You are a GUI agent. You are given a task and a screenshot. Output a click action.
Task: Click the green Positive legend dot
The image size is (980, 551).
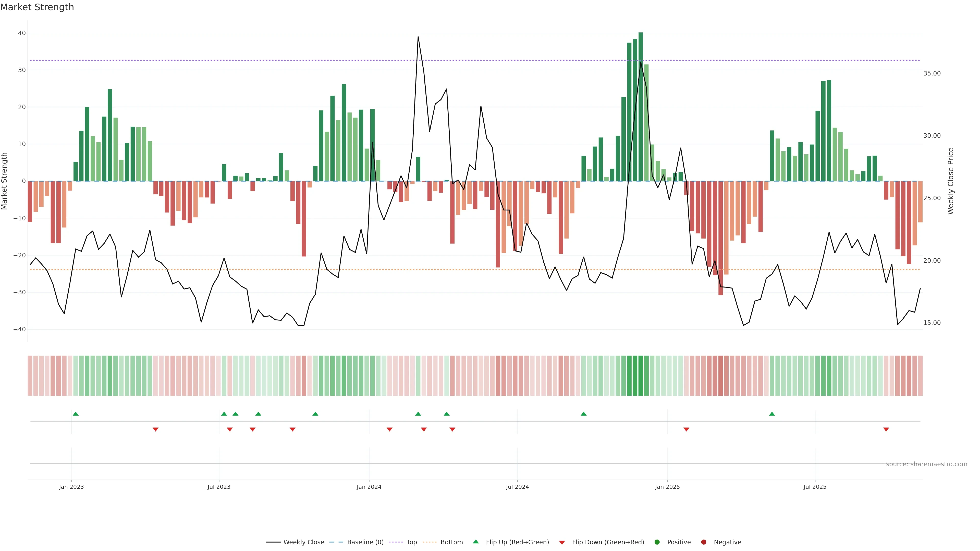click(x=657, y=542)
